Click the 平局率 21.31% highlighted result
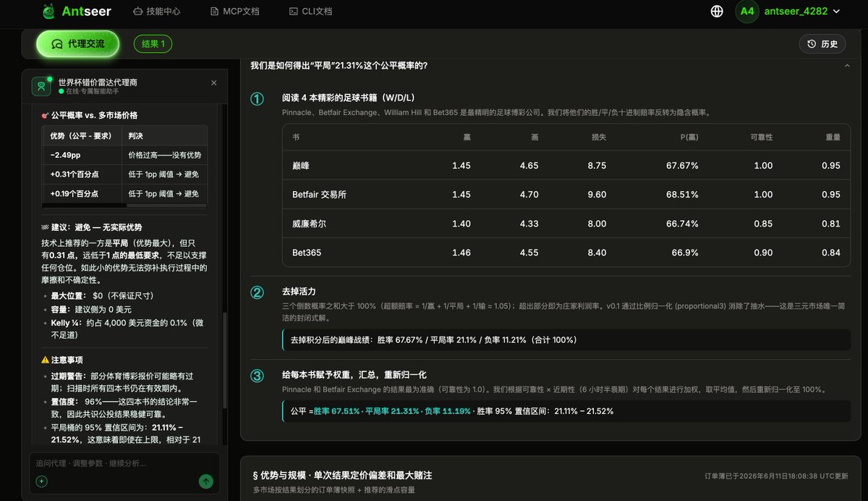The width and height of the screenshot is (868, 501). [392, 411]
